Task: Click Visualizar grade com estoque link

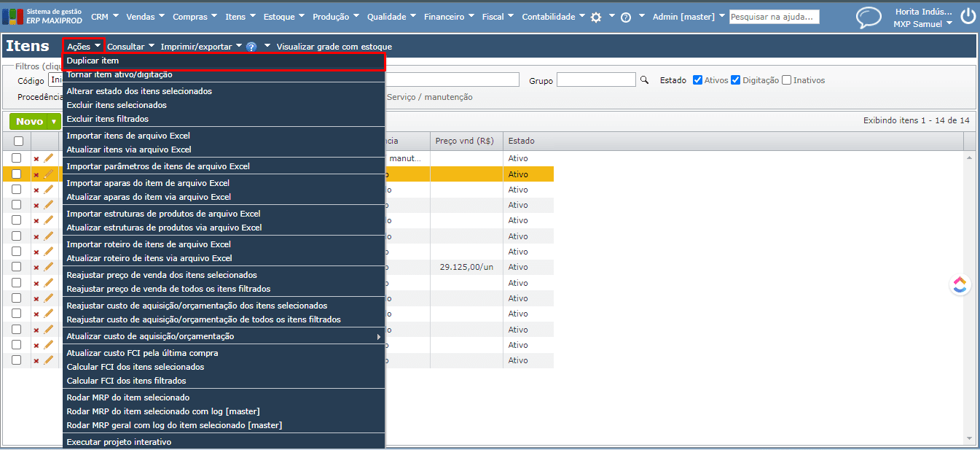Action: 334,47
